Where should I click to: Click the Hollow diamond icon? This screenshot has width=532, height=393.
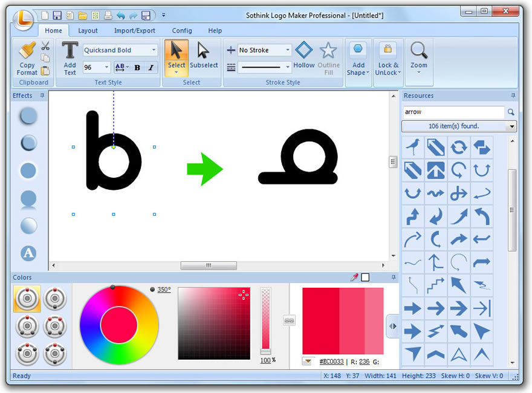(x=303, y=50)
